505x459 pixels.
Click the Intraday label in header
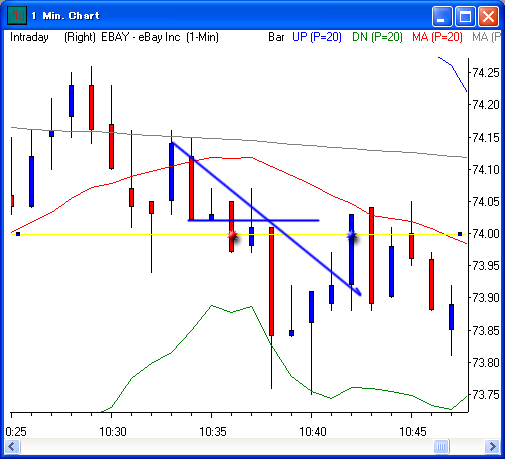[29, 37]
